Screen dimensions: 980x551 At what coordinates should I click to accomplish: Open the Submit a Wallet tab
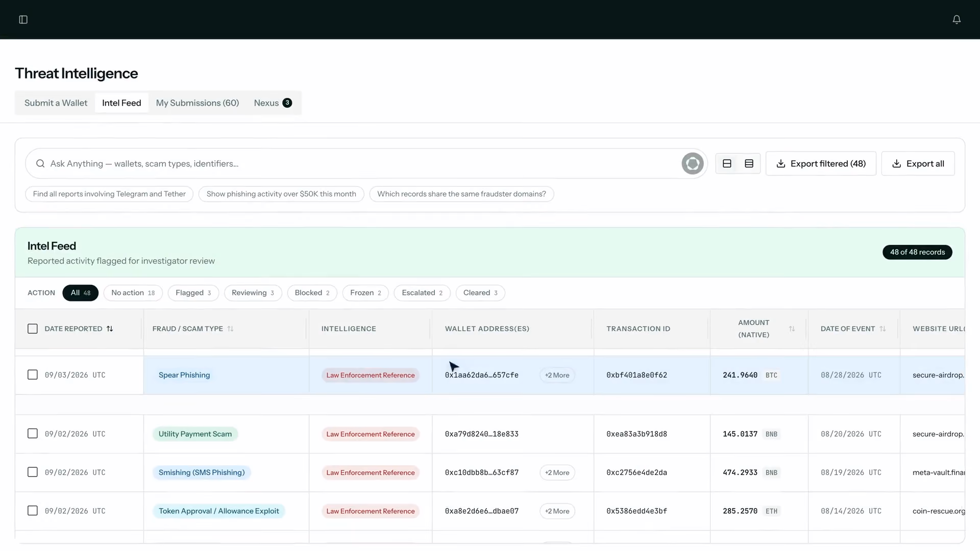[x=56, y=103]
